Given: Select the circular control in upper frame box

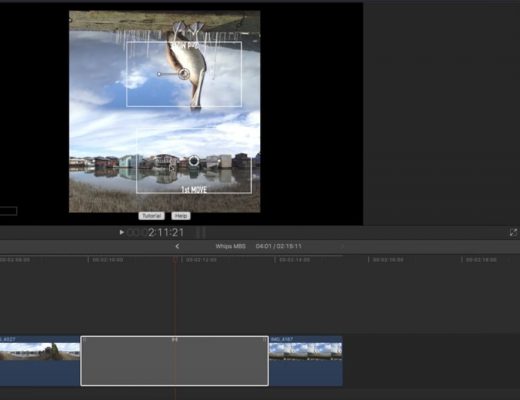Looking at the screenshot, I should (x=184, y=74).
